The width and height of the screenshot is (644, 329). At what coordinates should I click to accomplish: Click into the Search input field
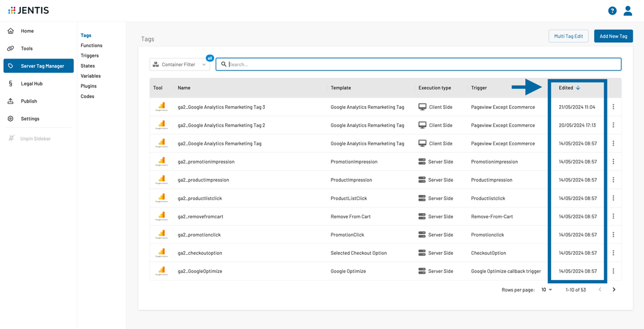[421, 64]
